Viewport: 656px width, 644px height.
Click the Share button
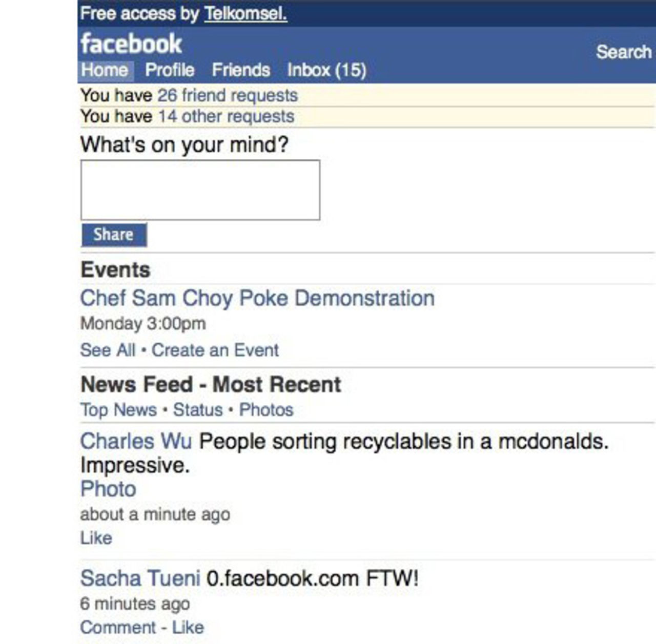pyautogui.click(x=113, y=234)
